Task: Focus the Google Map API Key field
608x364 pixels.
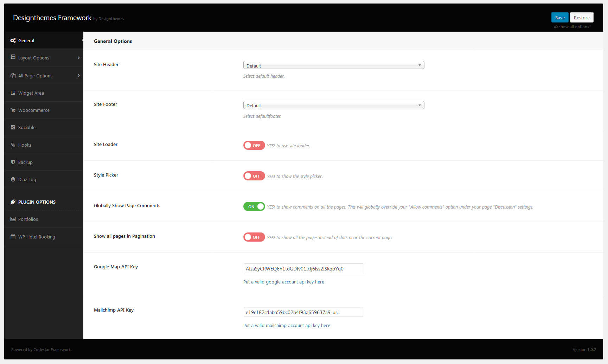Action: (x=303, y=268)
